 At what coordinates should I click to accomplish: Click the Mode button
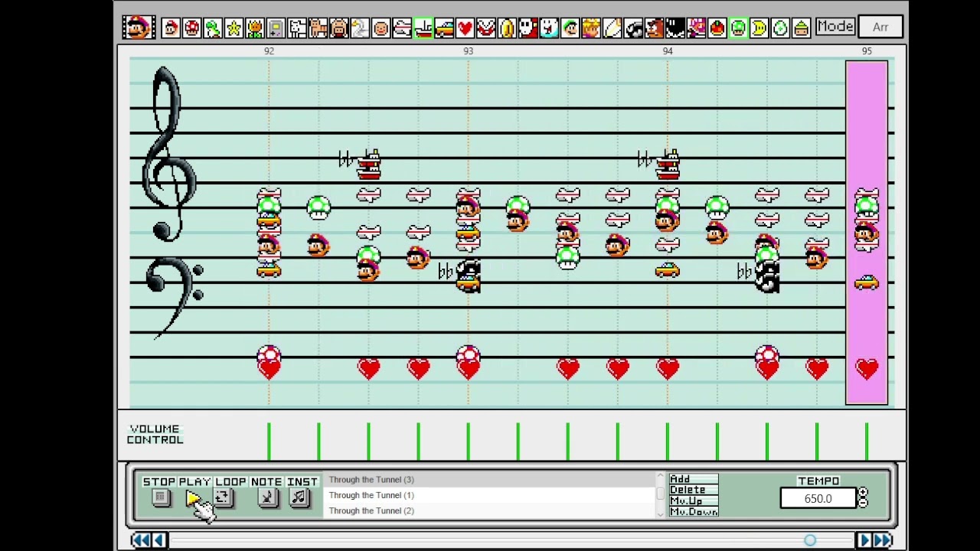835,27
